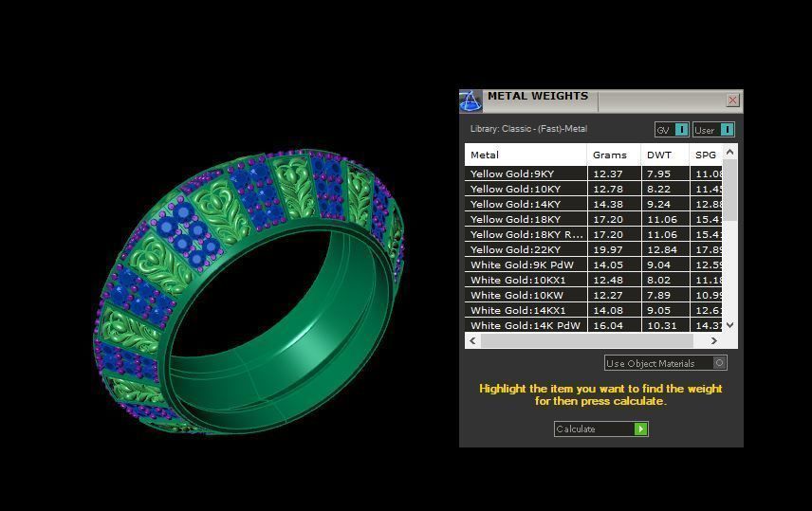Click the 10.31 DWT value
Screen dimensions: 812x511
click(x=662, y=325)
